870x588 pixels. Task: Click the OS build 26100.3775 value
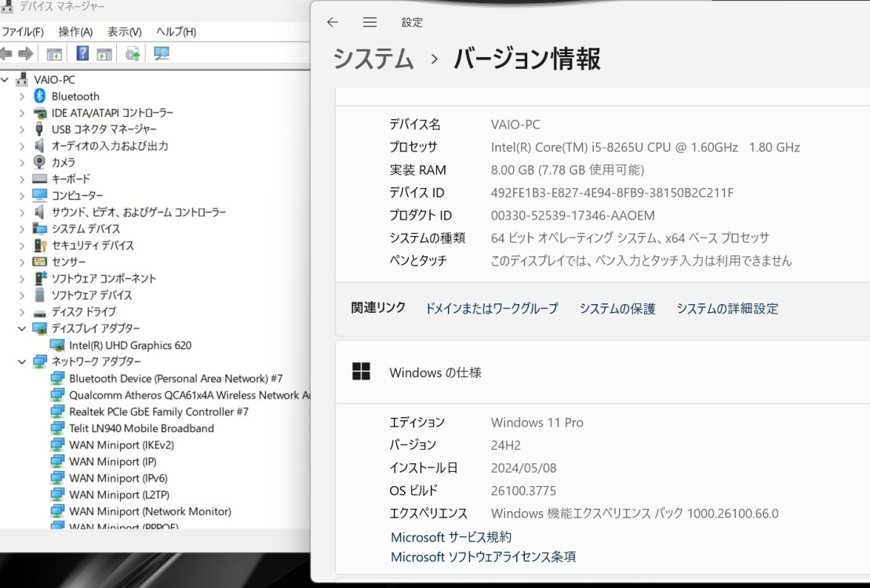pos(523,491)
